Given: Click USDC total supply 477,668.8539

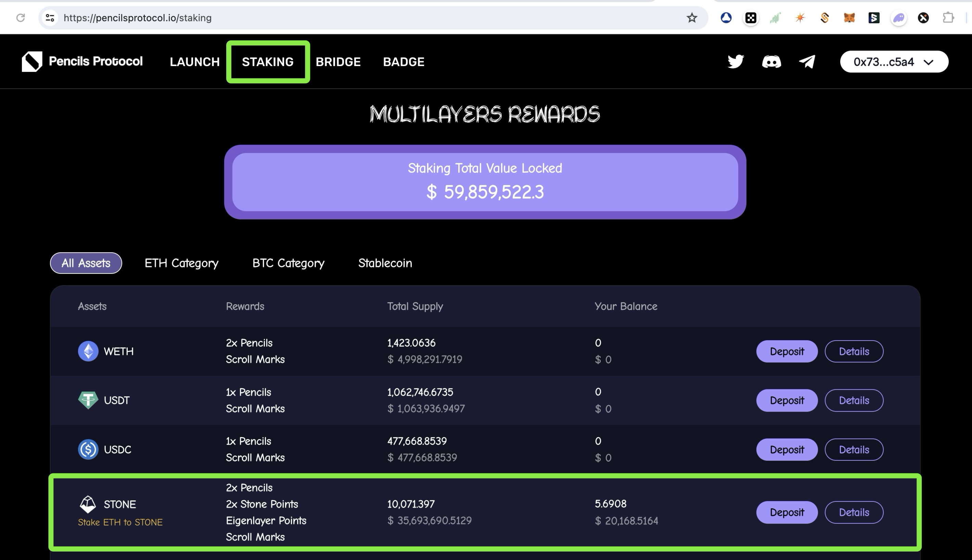Looking at the screenshot, I should 417,441.
